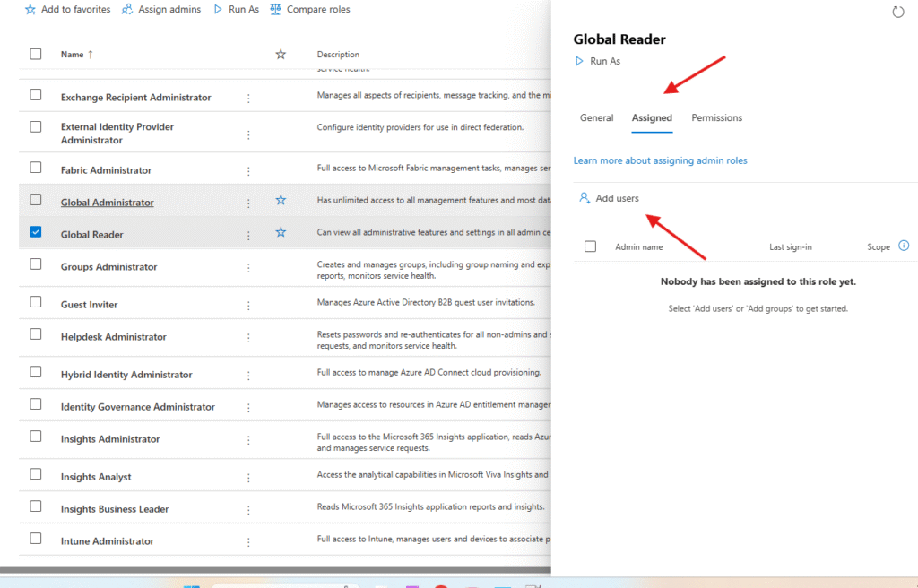Switch to the General tab
Image resolution: width=918 pixels, height=588 pixels.
pyautogui.click(x=596, y=118)
